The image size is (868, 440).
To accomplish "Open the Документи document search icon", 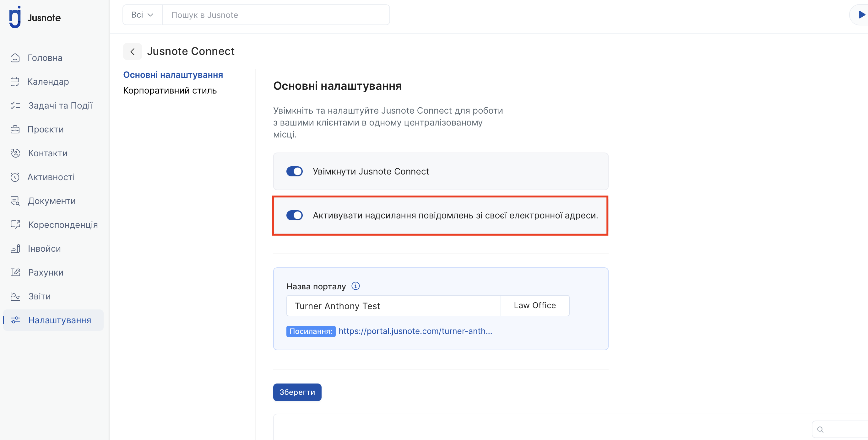I will [x=15, y=201].
